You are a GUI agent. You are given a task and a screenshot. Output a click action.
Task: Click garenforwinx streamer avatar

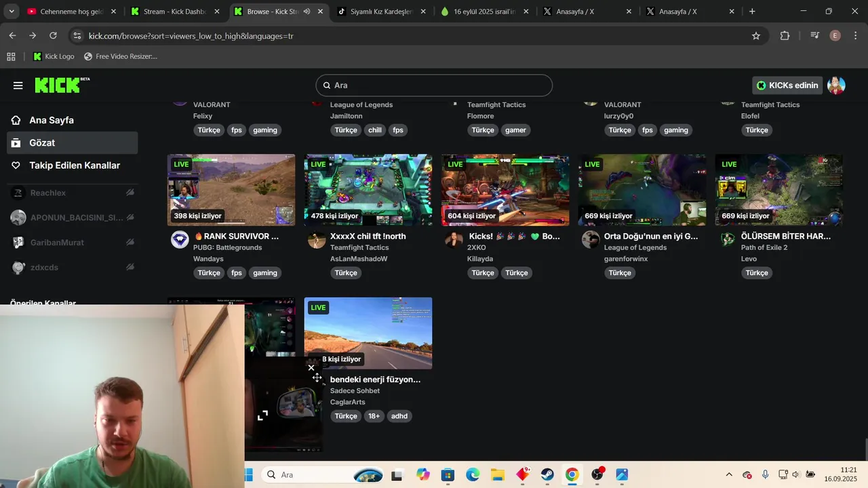click(x=591, y=240)
